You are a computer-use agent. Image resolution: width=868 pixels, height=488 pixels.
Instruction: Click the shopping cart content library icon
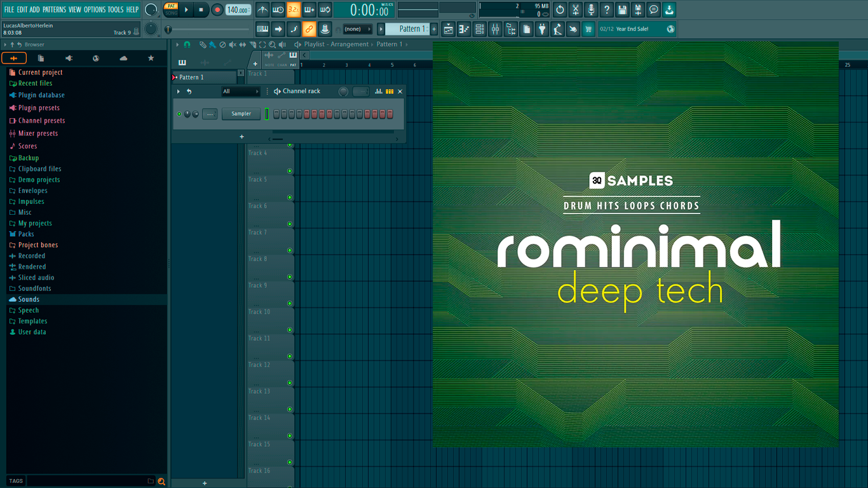588,29
